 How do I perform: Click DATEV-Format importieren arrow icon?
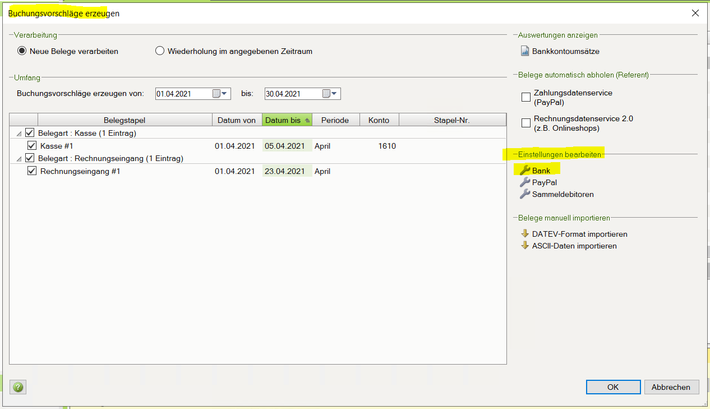click(x=525, y=234)
